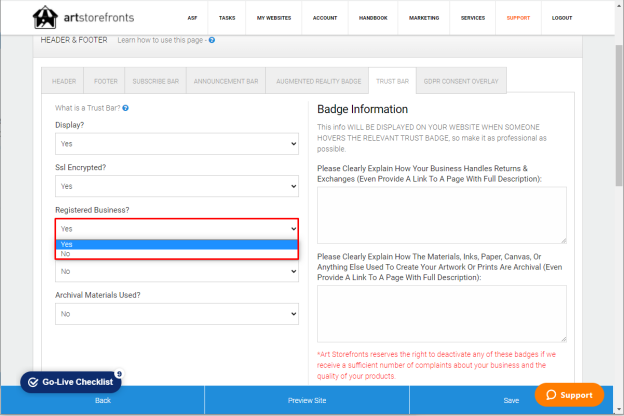Screen dimensions: 624x416
Task: Open the dropdown below Registered Business list
Action: point(177,271)
